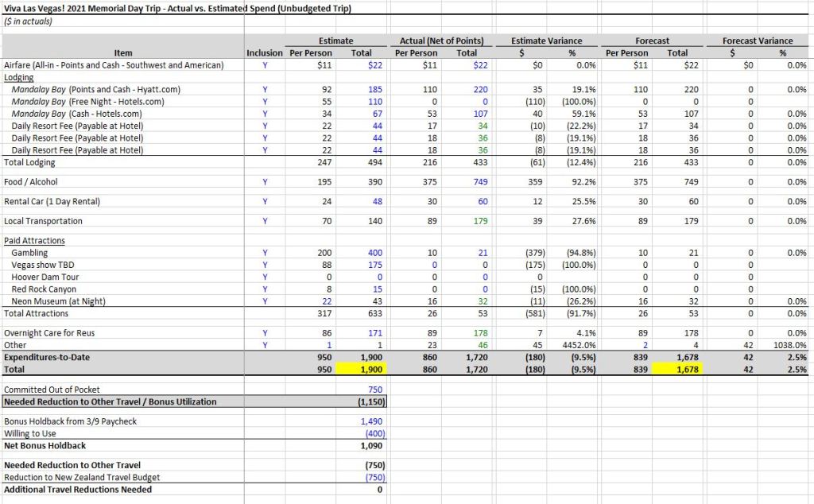814x504 pixels.
Task: Click the Inclusion "Y" for Food / Alcohol
Action: click(x=264, y=182)
